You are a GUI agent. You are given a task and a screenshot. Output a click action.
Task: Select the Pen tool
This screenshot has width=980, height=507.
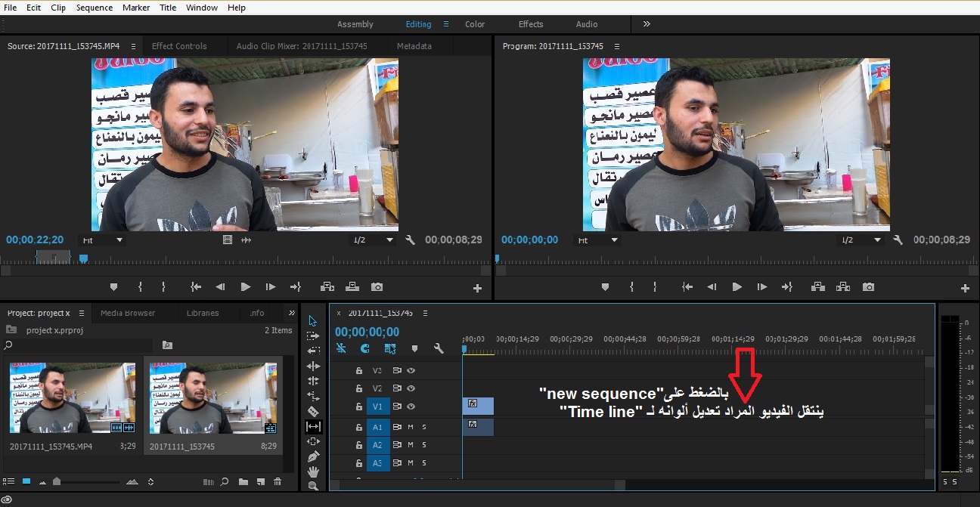click(313, 456)
